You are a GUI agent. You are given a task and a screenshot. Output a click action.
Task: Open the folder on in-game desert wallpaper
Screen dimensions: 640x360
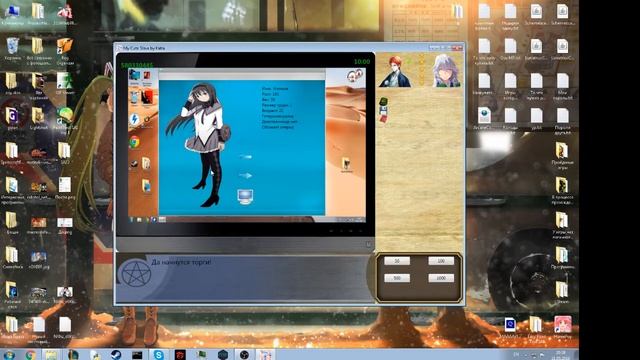click(x=346, y=164)
